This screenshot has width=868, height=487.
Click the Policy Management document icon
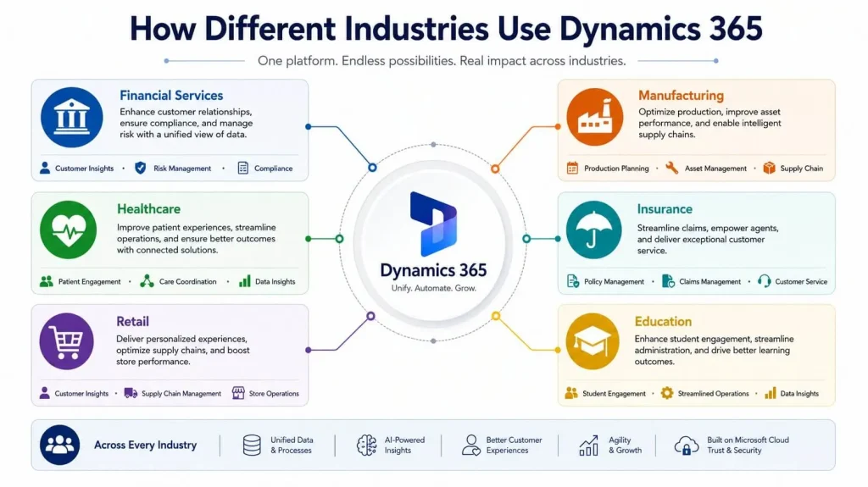tap(573, 281)
